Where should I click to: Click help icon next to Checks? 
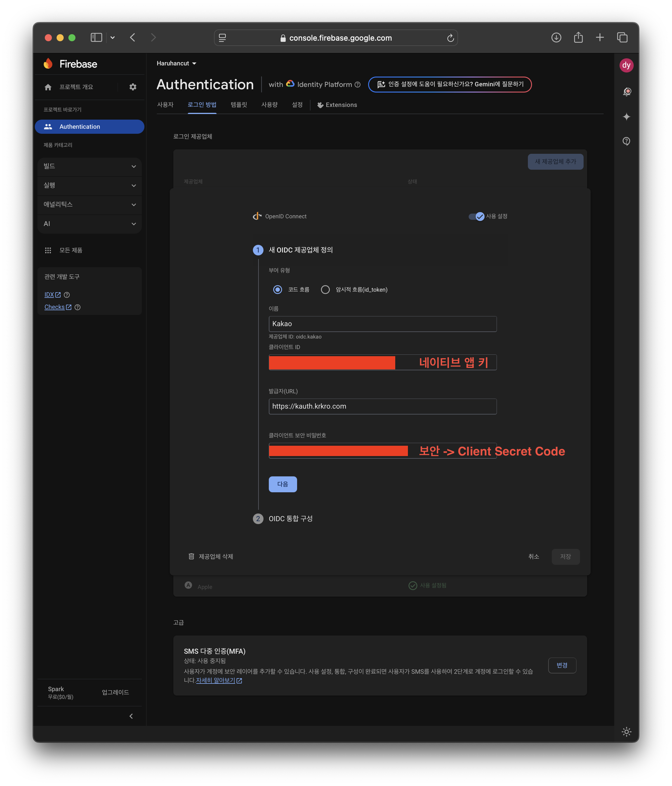[x=78, y=307]
